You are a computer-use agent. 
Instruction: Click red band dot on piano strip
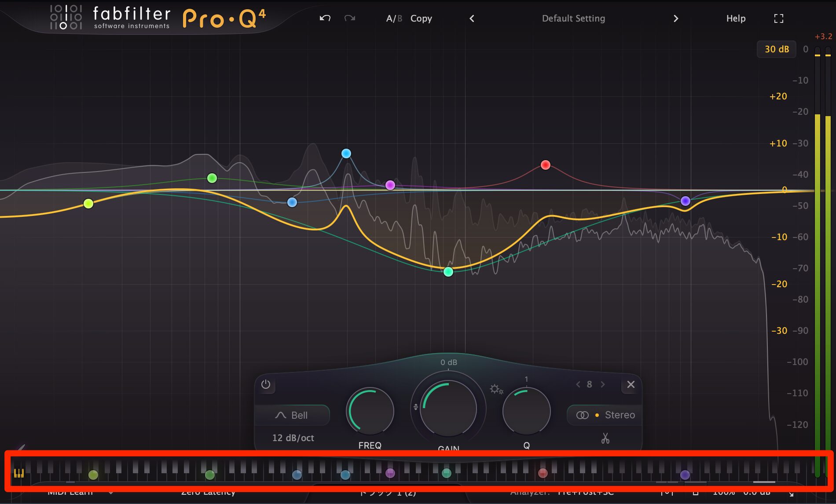543,473
